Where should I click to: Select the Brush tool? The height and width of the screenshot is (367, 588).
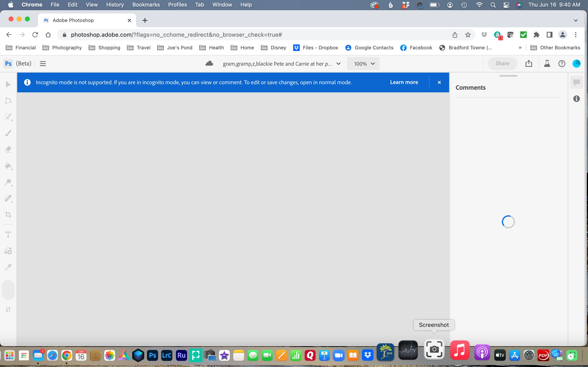tap(8, 133)
